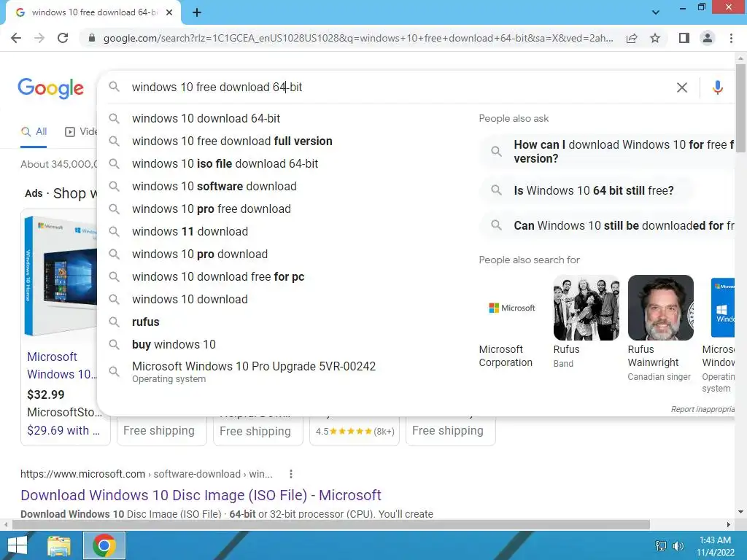Open the Chrome profile avatar
The height and width of the screenshot is (560, 747).
pyautogui.click(x=708, y=38)
